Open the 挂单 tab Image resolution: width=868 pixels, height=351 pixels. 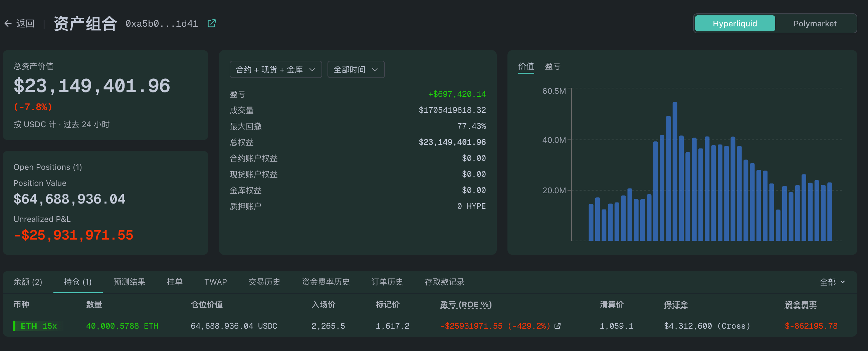coord(175,282)
